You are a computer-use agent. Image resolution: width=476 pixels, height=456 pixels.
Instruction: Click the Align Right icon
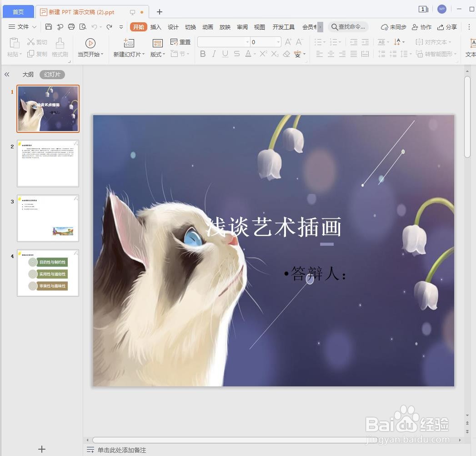pos(342,54)
